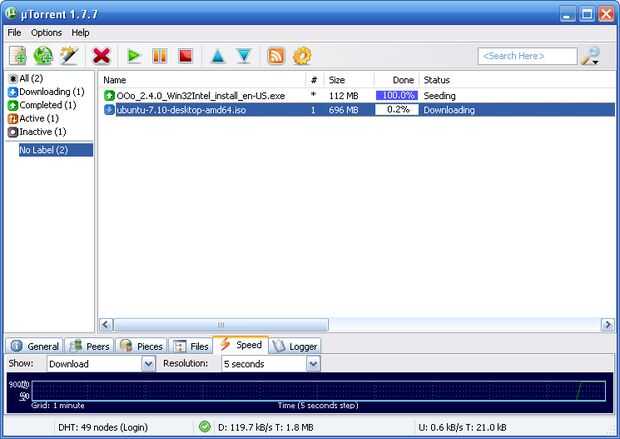Click the green seeding icon of OOo torrent

pyautogui.click(x=109, y=96)
